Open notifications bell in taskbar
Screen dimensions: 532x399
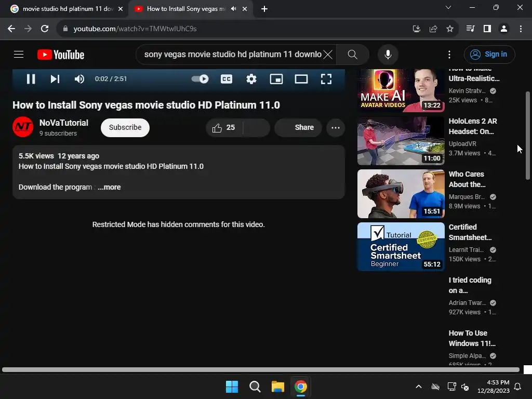pyautogui.click(x=518, y=387)
